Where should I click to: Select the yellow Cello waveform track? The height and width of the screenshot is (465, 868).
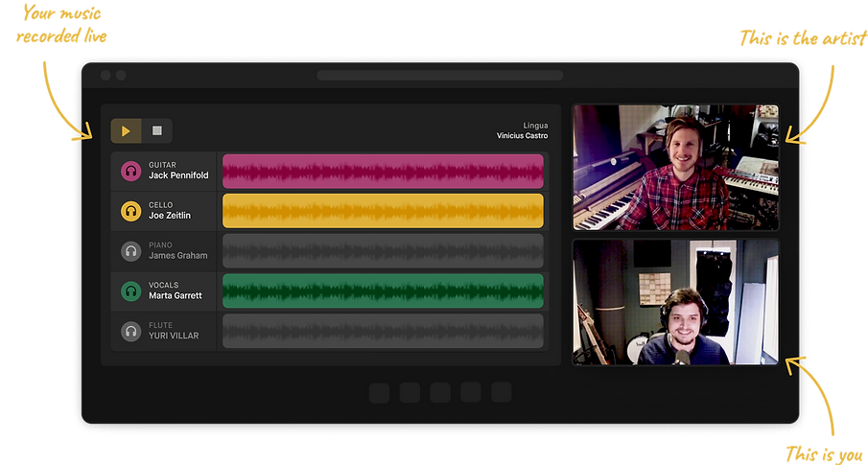click(383, 211)
